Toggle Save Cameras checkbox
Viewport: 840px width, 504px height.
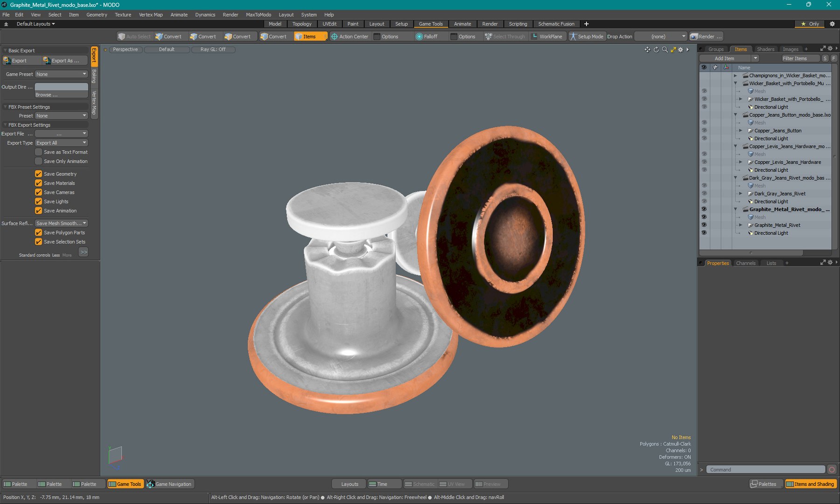[x=39, y=192]
